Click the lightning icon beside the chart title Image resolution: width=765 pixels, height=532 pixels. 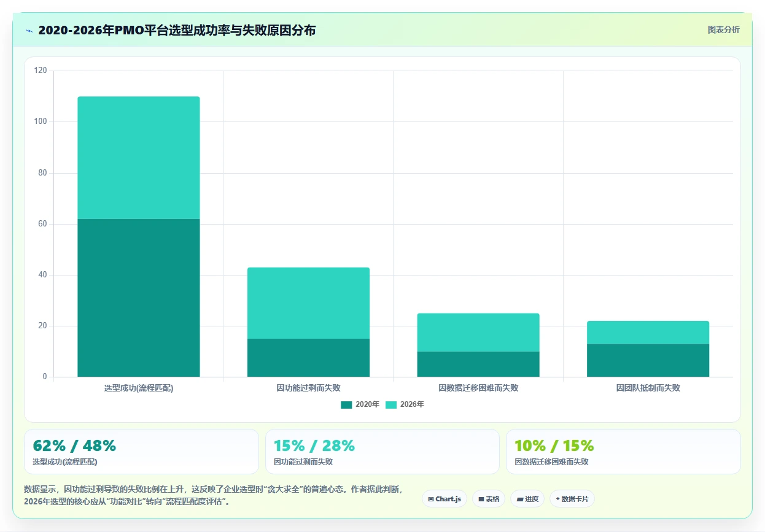pyautogui.click(x=29, y=31)
